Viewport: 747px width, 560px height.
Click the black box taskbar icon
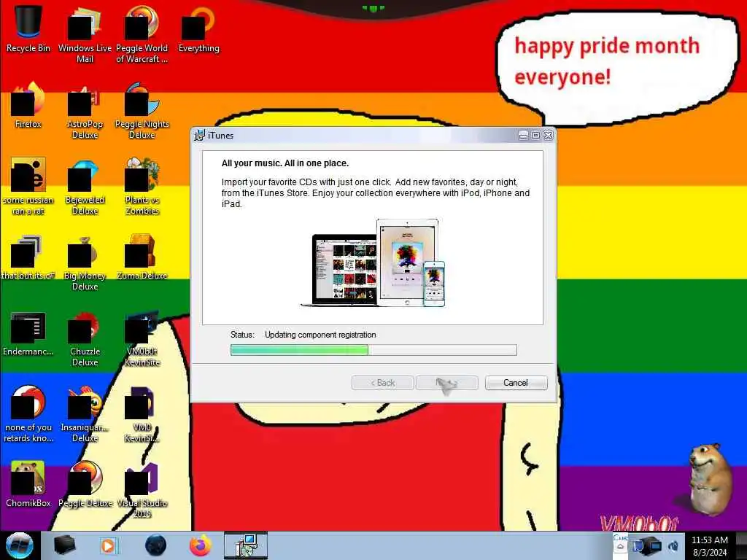[x=64, y=545]
